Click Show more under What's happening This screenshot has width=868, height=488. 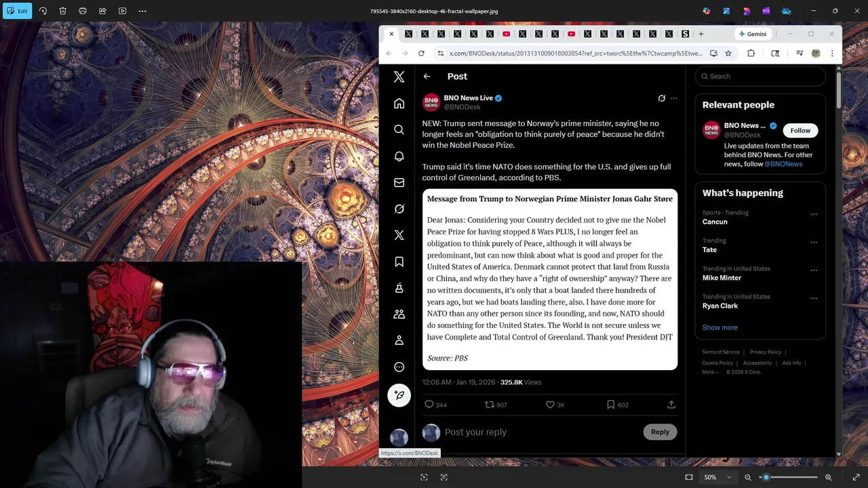coord(719,327)
